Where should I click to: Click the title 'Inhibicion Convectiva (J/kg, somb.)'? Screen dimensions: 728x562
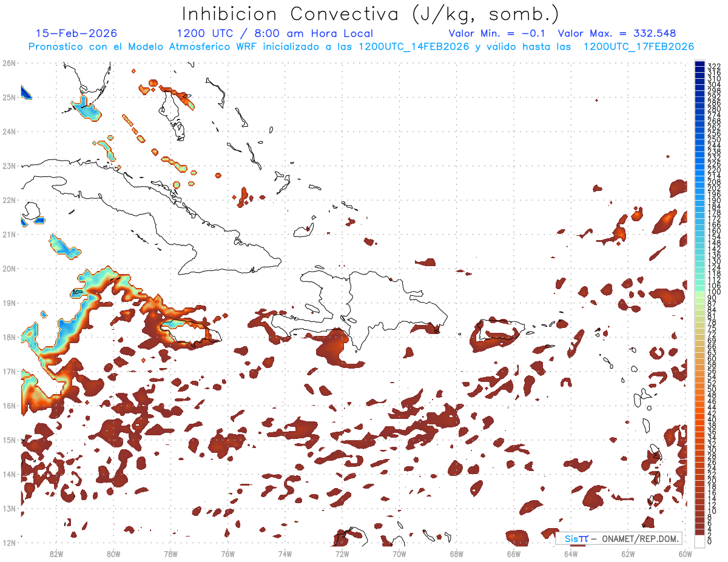370,14
